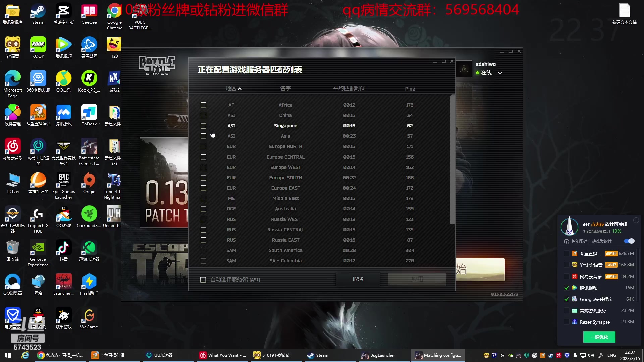The image size is (644, 362).
Task: Click microphone icon in system tray
Action: click(x=575, y=355)
